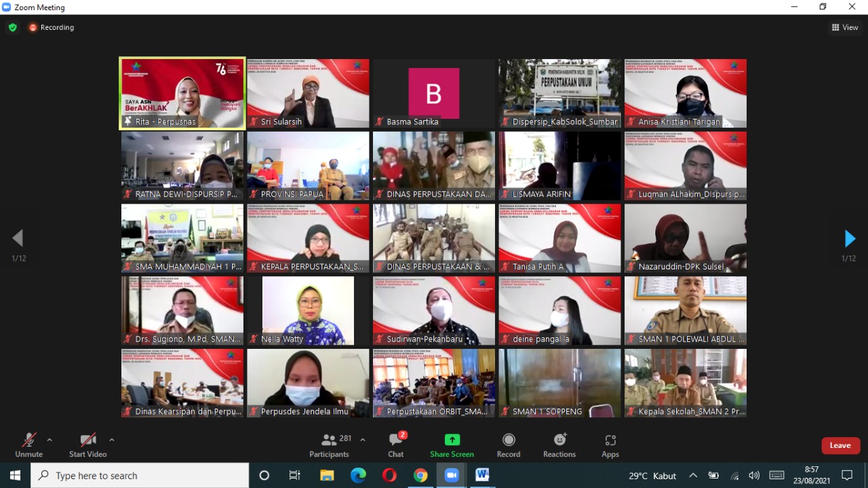The image size is (868, 488).
Task: Click the green encryption shield icon
Action: (13, 27)
